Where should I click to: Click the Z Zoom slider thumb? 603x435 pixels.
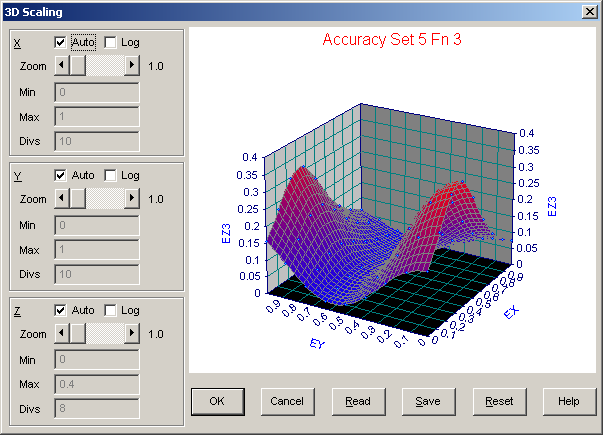[78, 333]
